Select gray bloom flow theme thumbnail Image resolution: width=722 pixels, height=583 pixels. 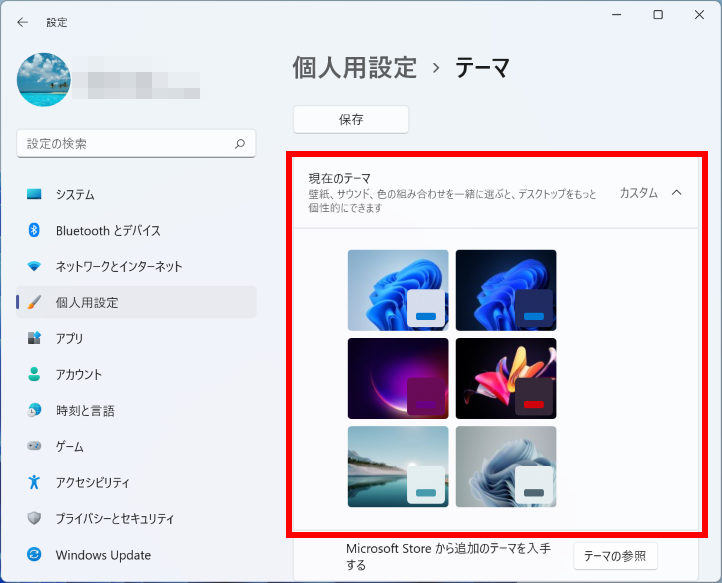(x=506, y=466)
